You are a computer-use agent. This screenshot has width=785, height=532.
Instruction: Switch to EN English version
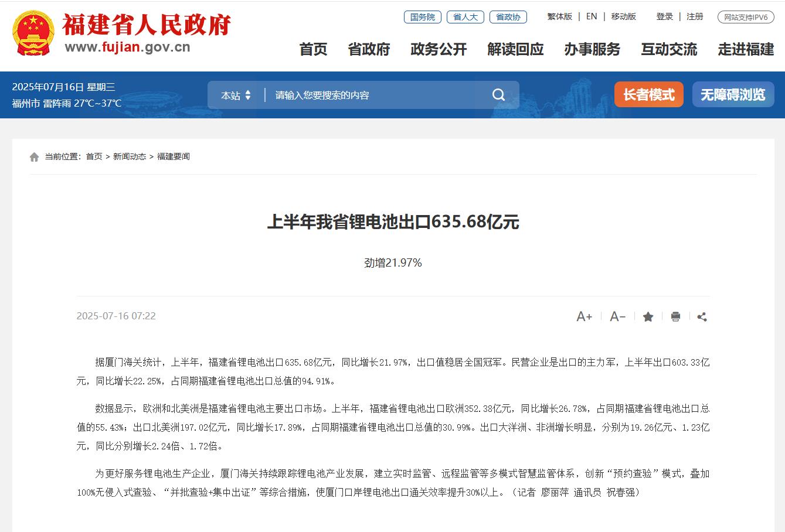[x=592, y=16]
